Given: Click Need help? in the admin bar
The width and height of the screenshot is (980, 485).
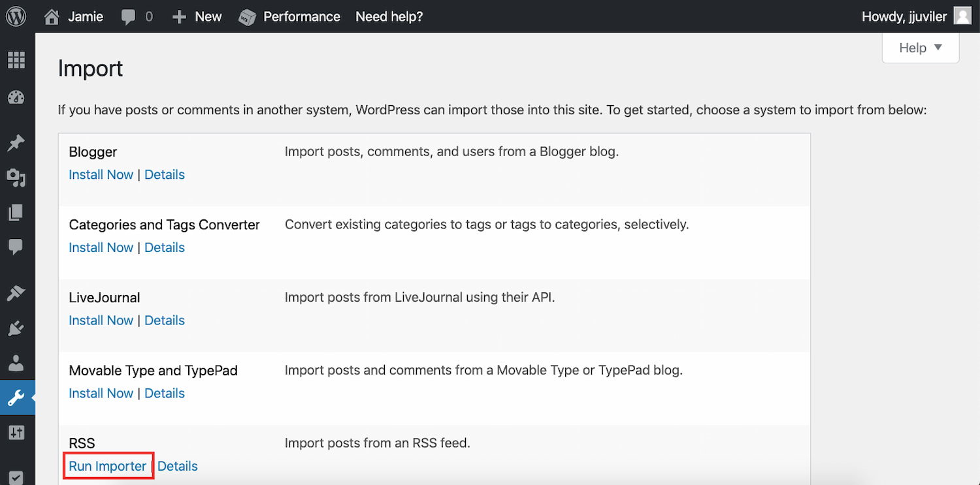Looking at the screenshot, I should 389,16.
